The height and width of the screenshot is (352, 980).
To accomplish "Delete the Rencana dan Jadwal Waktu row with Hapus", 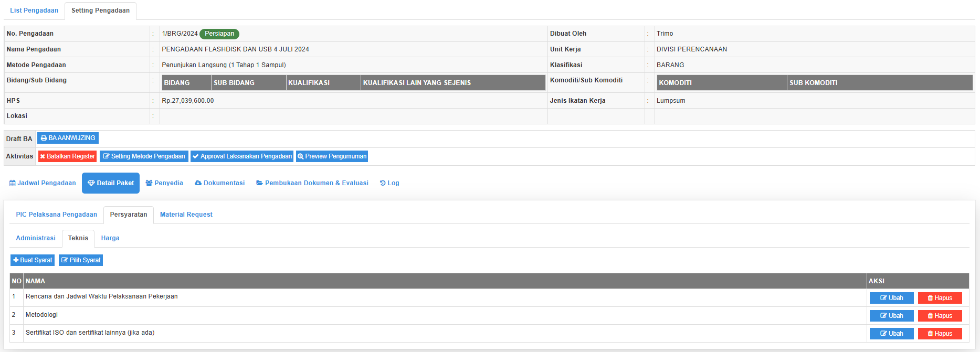I will pos(940,298).
